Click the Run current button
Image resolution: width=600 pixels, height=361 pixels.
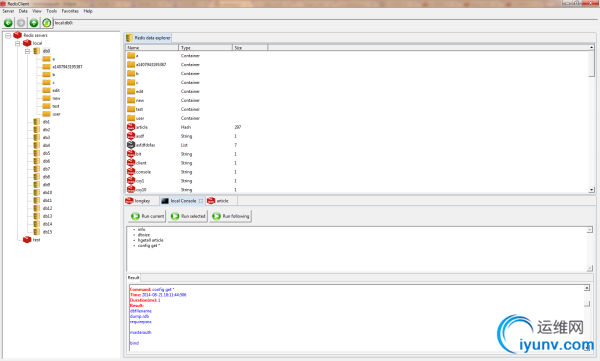pyautogui.click(x=147, y=216)
